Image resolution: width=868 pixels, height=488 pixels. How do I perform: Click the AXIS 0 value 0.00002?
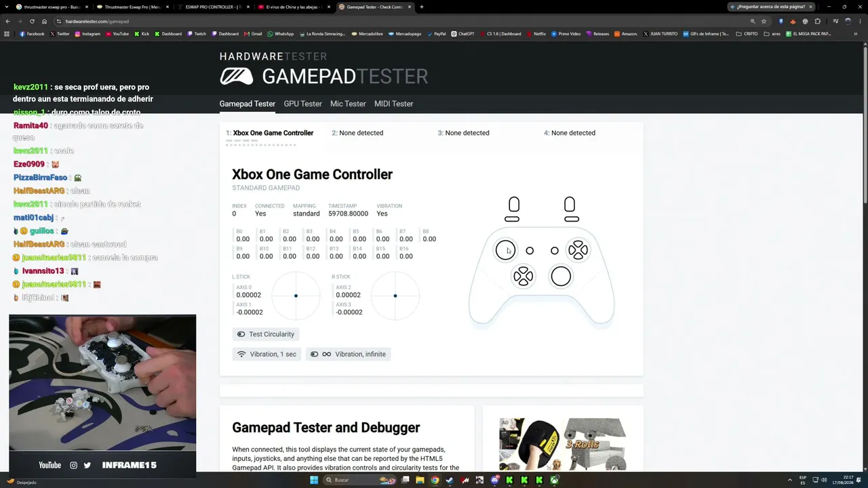pyautogui.click(x=249, y=296)
